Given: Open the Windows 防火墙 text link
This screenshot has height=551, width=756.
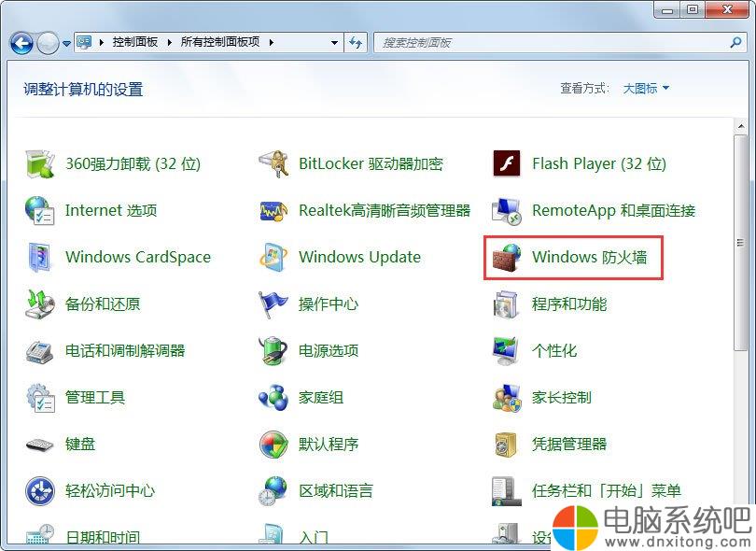Looking at the screenshot, I should coord(589,257).
